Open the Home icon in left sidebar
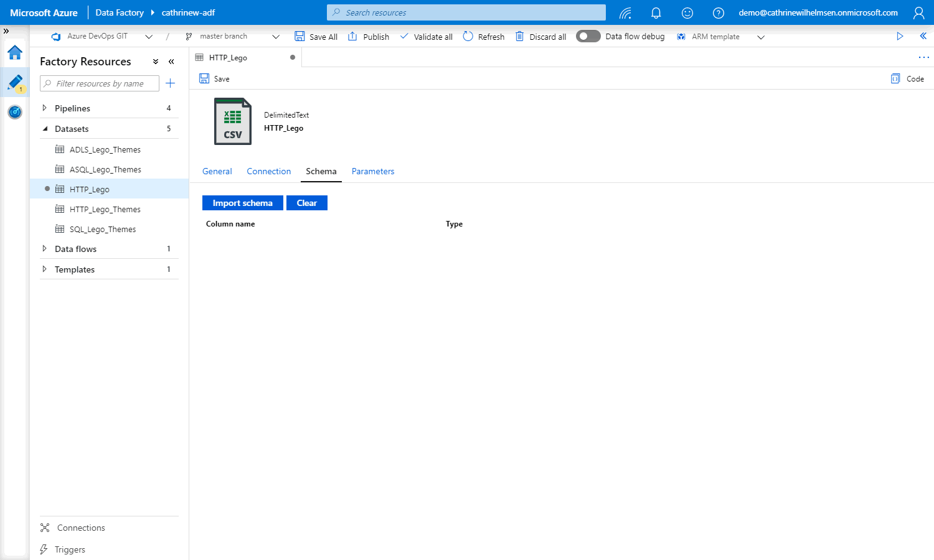Screen dimensions: 934x560 click(x=15, y=52)
